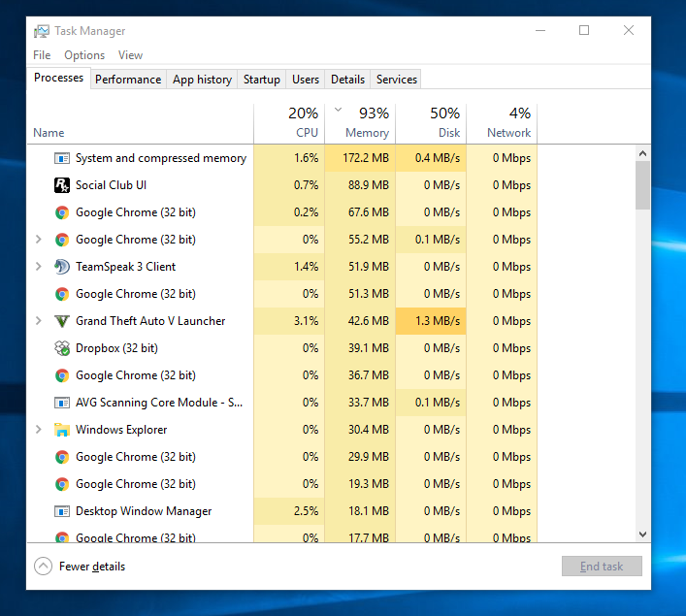Expand the TeamSpeak 3 Client process group
The width and height of the screenshot is (686, 616).
[x=39, y=267]
